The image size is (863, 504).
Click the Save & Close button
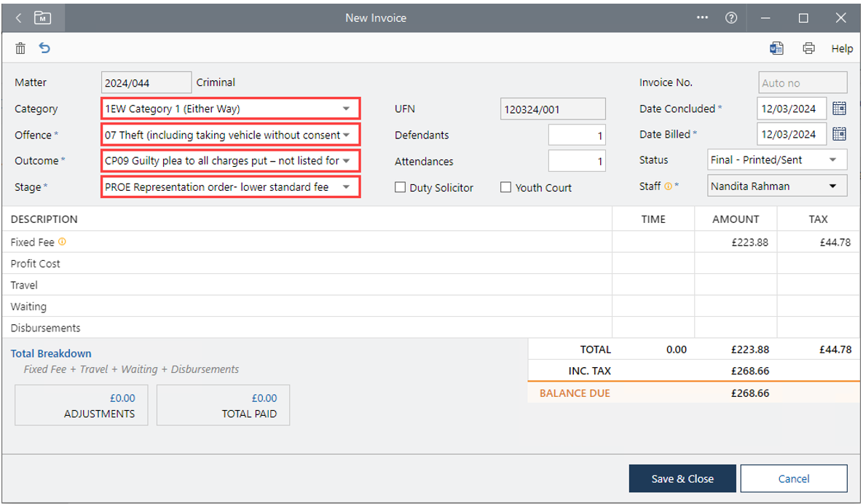pos(682,479)
